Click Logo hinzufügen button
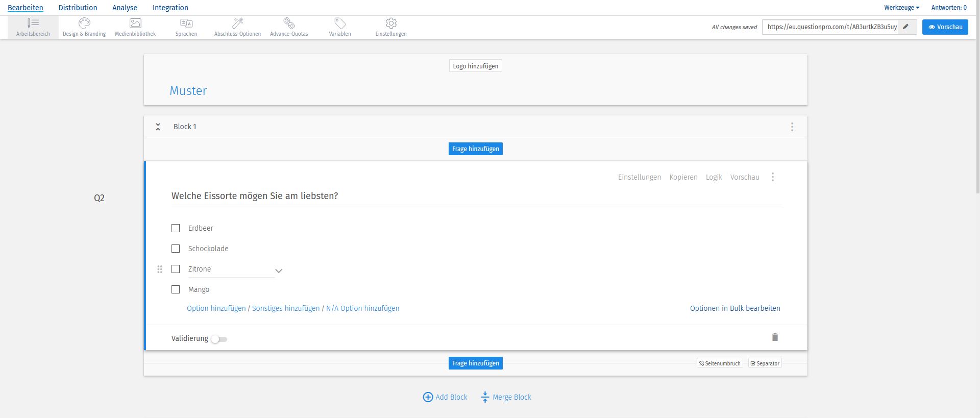980x418 pixels. [x=476, y=66]
